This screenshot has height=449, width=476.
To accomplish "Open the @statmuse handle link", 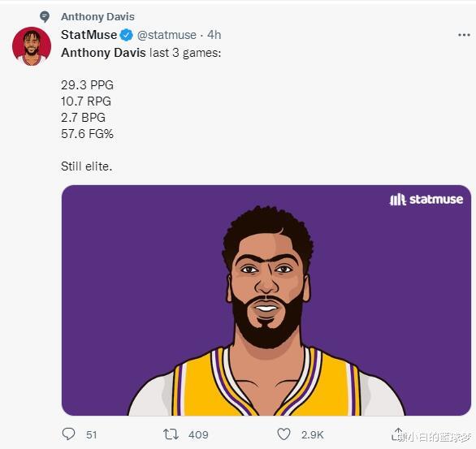I will (x=167, y=35).
